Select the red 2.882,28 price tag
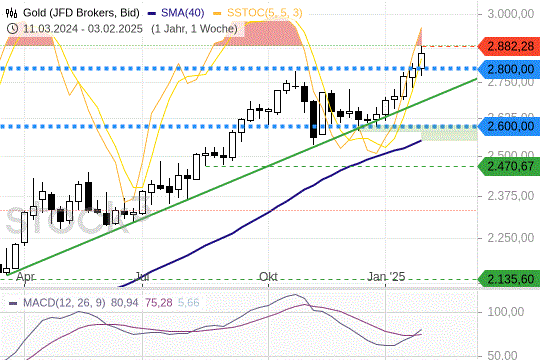The image size is (540, 360). (509, 46)
